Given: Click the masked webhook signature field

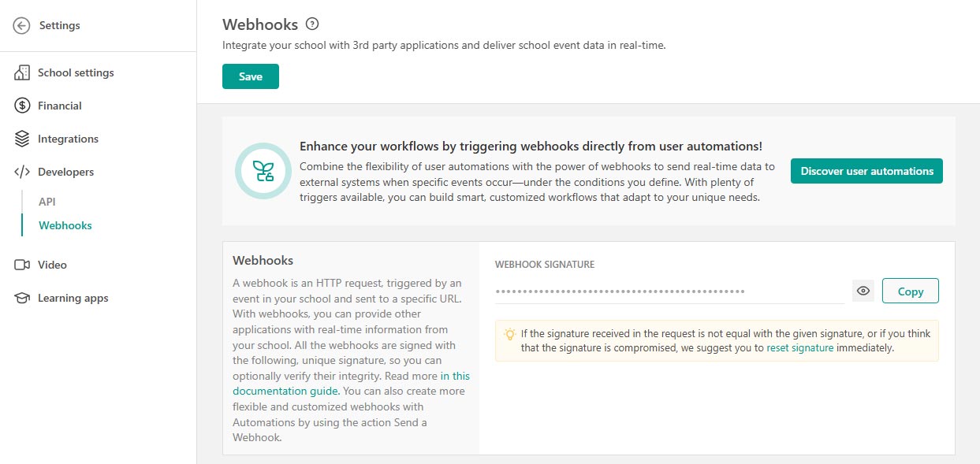Looking at the screenshot, I should [669, 291].
